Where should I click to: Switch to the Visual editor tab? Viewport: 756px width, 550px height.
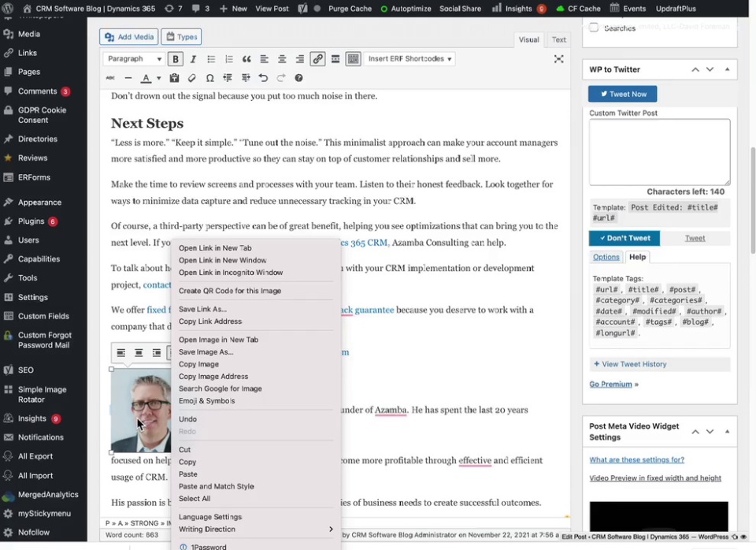[x=528, y=39]
